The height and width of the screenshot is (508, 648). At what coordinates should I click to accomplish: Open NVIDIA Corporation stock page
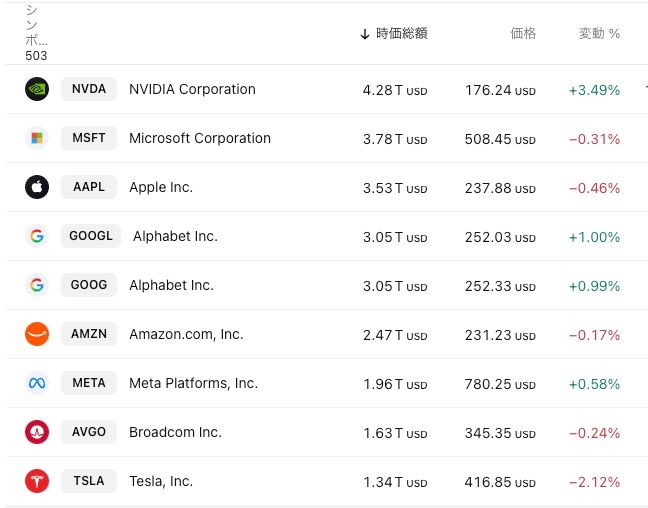tap(192, 89)
